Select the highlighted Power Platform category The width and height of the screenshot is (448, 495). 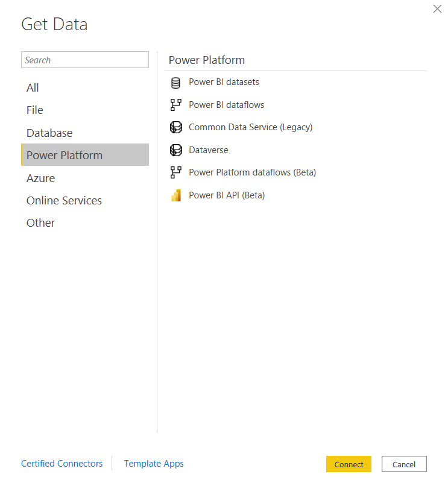coord(64,155)
